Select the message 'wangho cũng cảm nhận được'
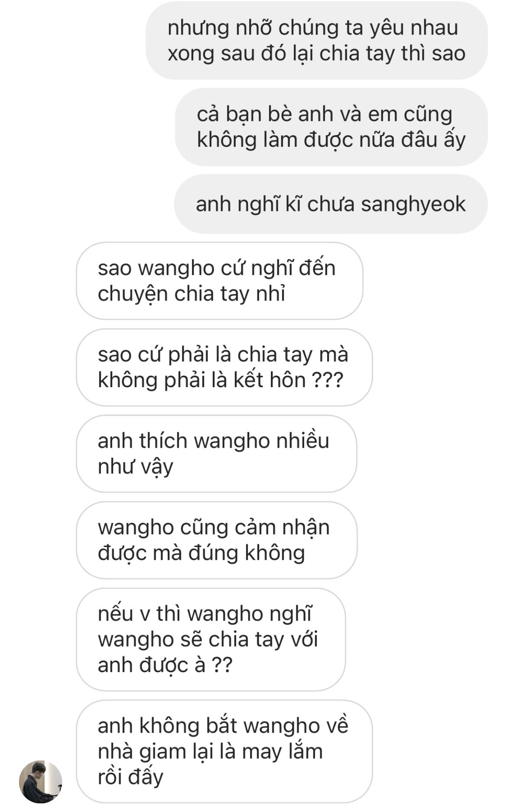The height and width of the screenshot is (812, 507). [217, 540]
